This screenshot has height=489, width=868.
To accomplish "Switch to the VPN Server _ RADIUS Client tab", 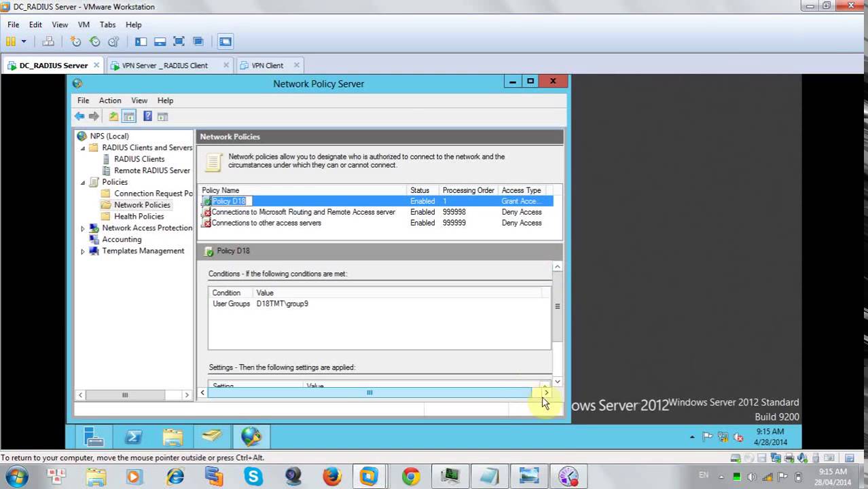I will pos(165,65).
